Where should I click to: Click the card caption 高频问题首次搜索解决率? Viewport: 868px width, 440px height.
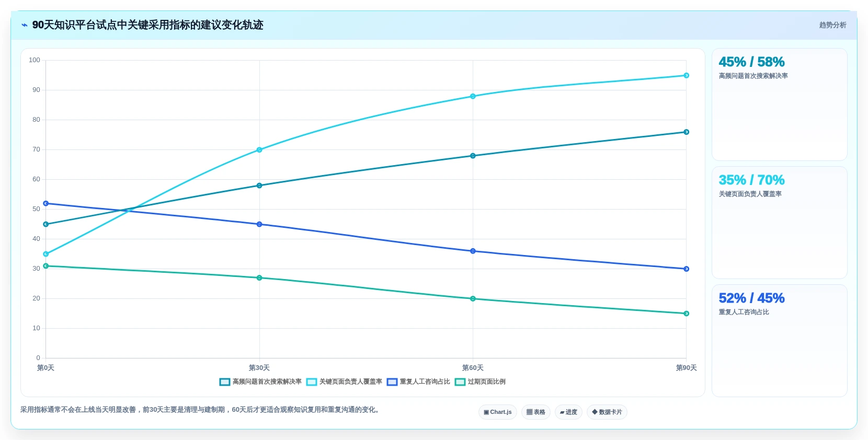(753, 76)
